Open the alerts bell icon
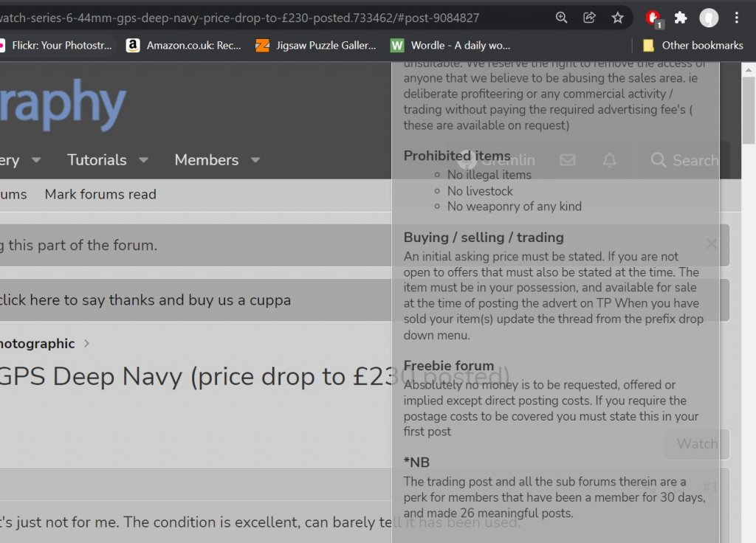The width and height of the screenshot is (756, 543). (x=610, y=160)
